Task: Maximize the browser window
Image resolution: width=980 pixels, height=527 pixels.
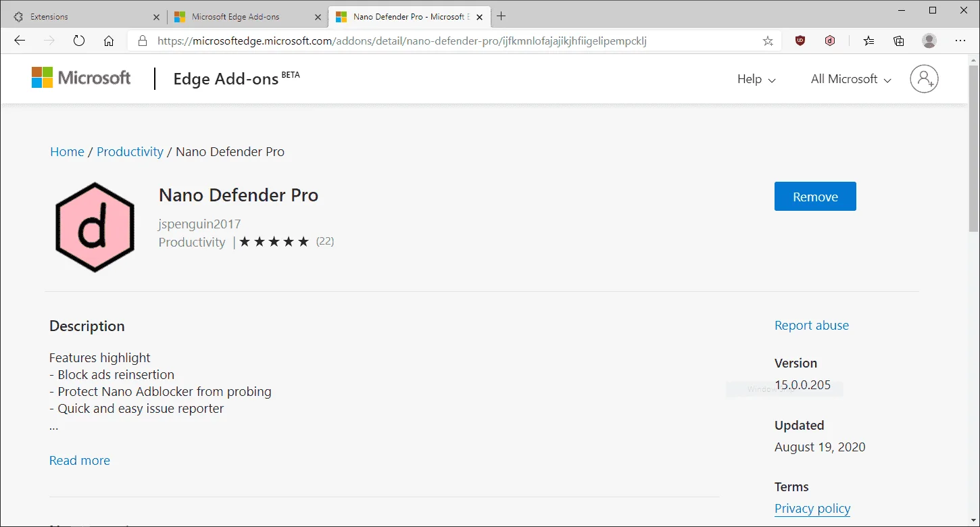Action: pos(933,10)
